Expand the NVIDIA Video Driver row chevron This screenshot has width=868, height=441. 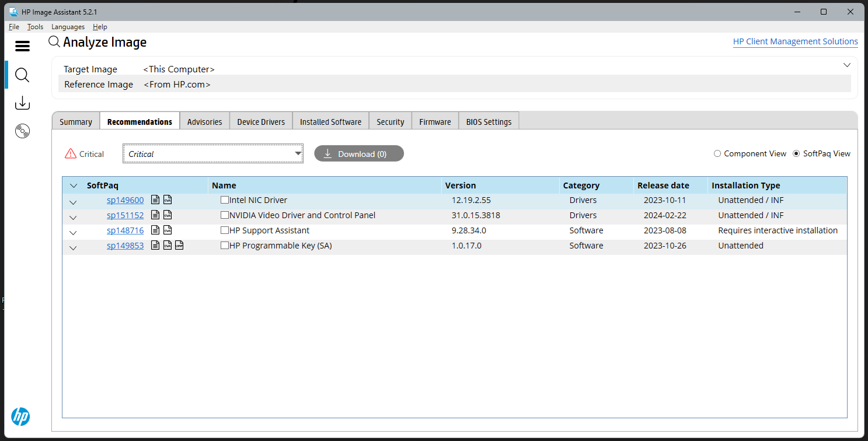[x=72, y=217]
